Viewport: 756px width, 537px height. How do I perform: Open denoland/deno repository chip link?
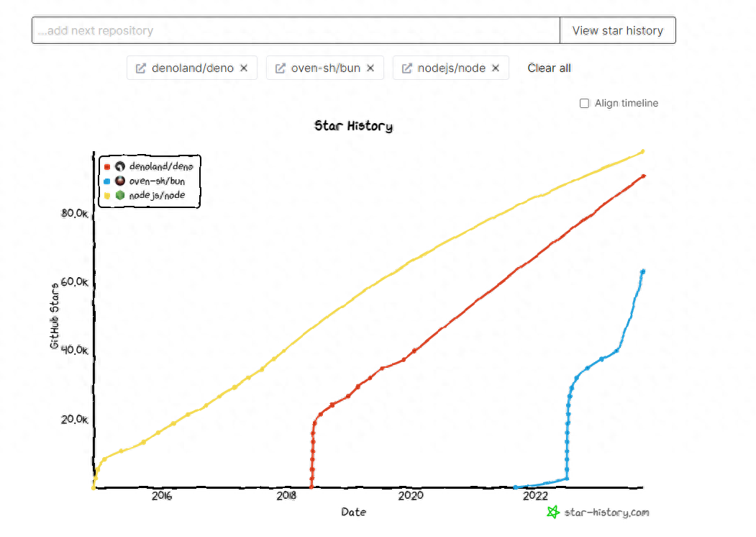(x=192, y=68)
